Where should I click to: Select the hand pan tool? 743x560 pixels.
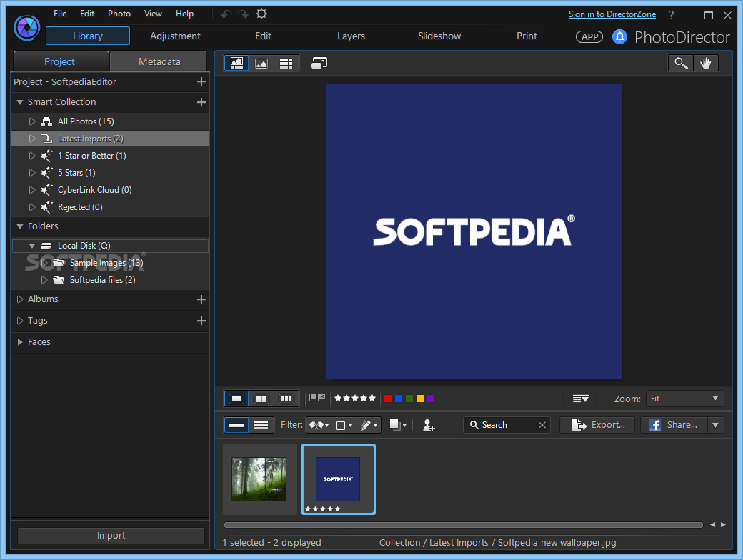pyautogui.click(x=706, y=63)
